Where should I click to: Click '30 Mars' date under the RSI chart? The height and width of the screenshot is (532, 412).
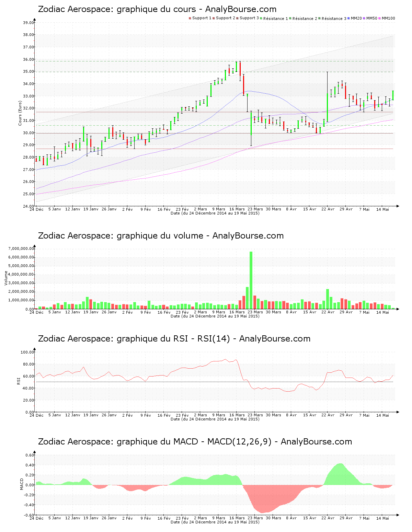pos(273,415)
